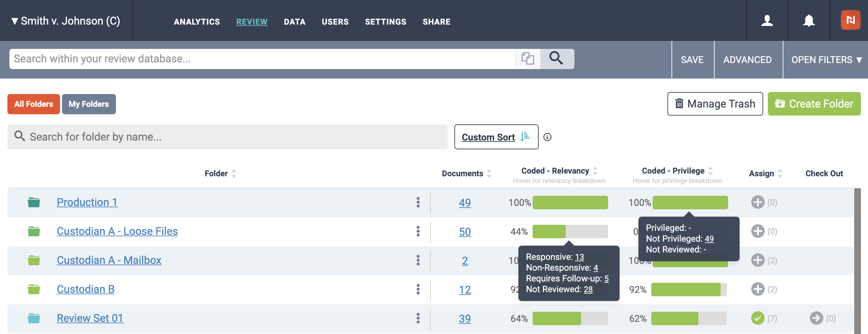Open the Custodian A - Mailbox link

[109, 260]
